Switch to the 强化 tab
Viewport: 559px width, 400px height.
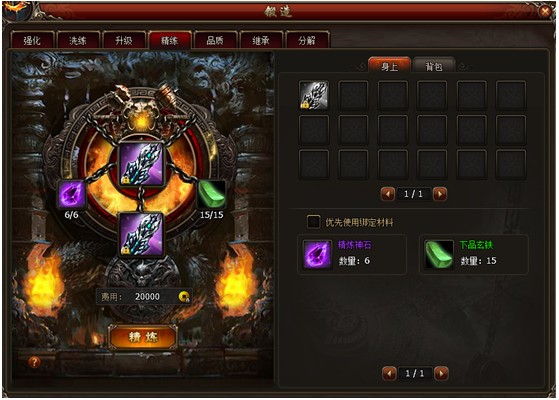(32, 40)
